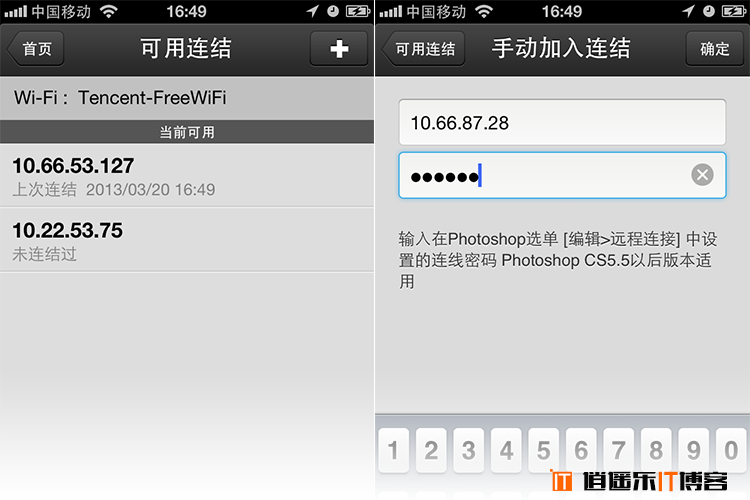Viewport: 750px width, 500px height.
Task: Tap keyboard key 2
Action: tap(431, 450)
